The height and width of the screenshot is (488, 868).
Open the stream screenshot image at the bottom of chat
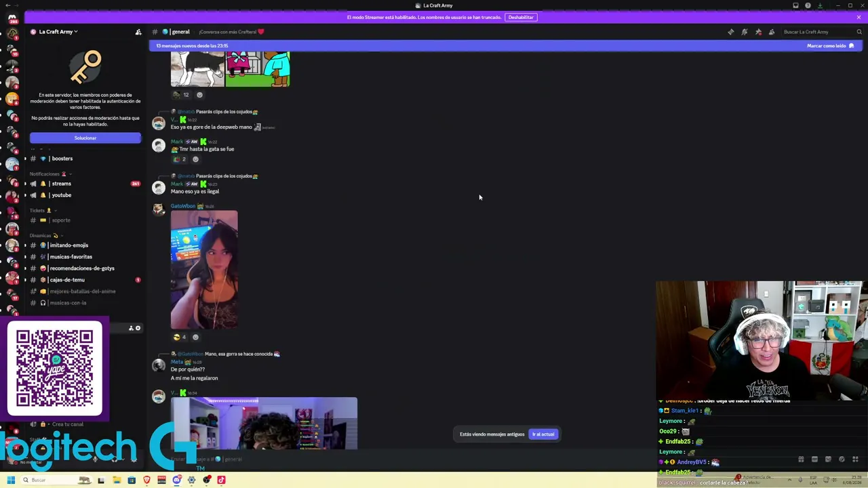point(264,424)
